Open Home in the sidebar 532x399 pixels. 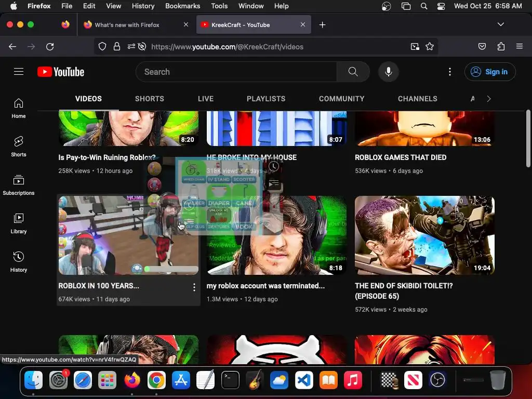coord(19,109)
